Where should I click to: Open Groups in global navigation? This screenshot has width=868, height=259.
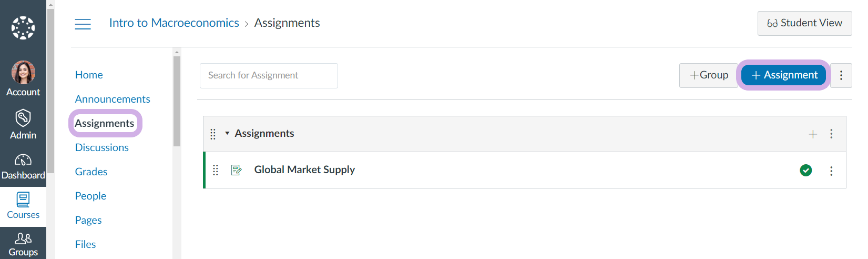23,244
